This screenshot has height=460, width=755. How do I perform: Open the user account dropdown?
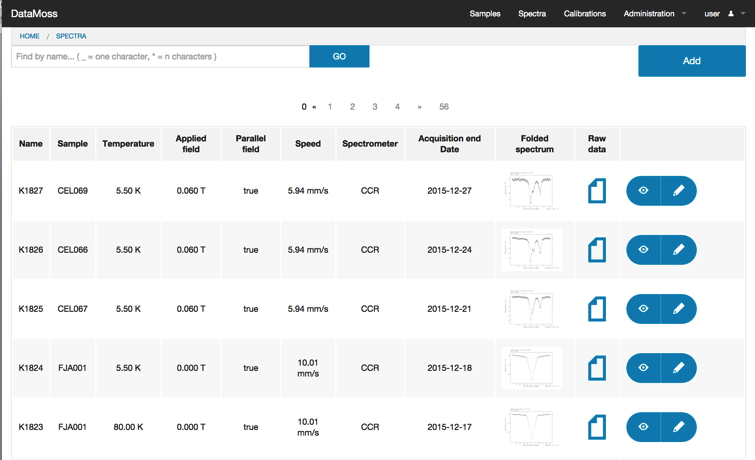click(x=724, y=14)
